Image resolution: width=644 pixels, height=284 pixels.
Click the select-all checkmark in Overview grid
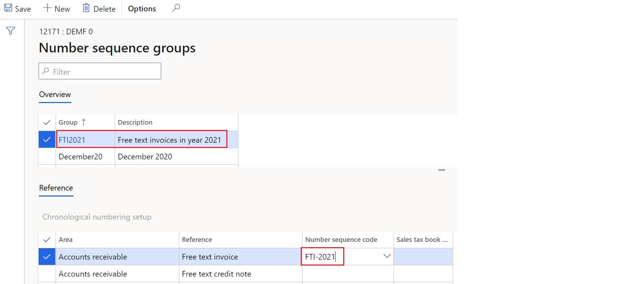click(47, 123)
